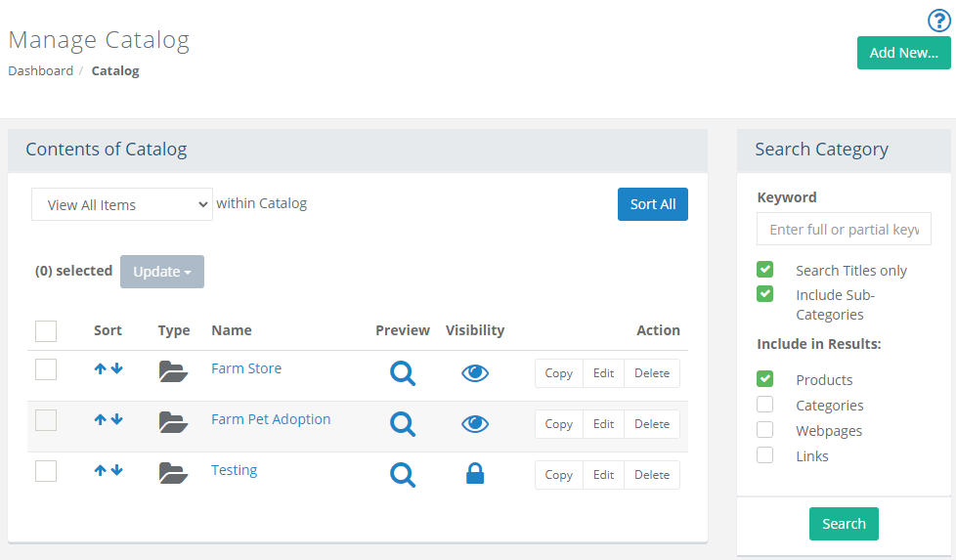Move Farm Pet Adoption down with sort arrow

coord(117,419)
